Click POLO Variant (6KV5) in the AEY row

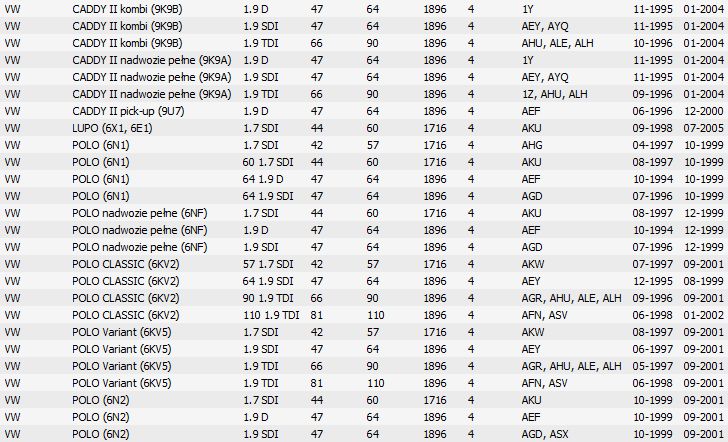tap(122, 349)
